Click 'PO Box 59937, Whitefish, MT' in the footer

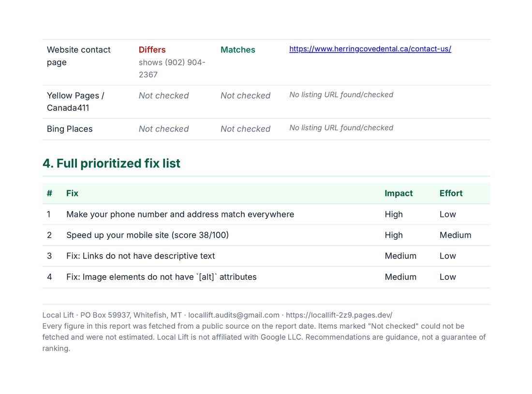pyautogui.click(x=131, y=315)
